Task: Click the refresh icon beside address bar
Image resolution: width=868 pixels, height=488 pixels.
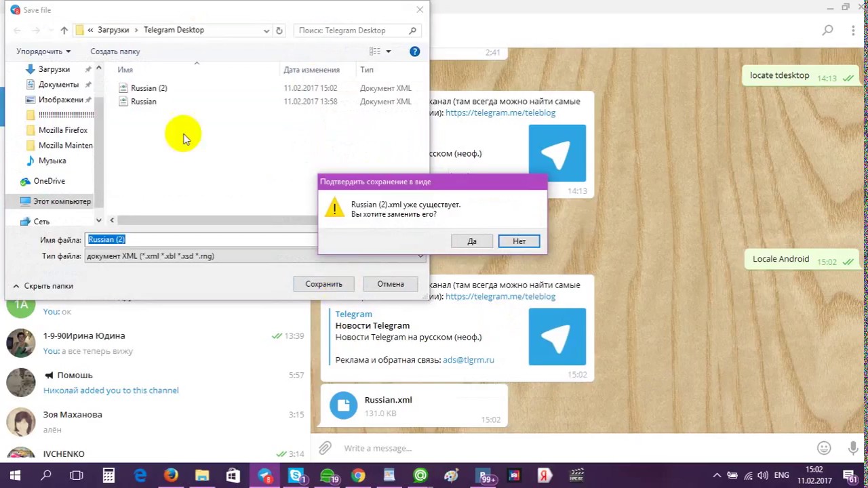Action: [x=279, y=30]
